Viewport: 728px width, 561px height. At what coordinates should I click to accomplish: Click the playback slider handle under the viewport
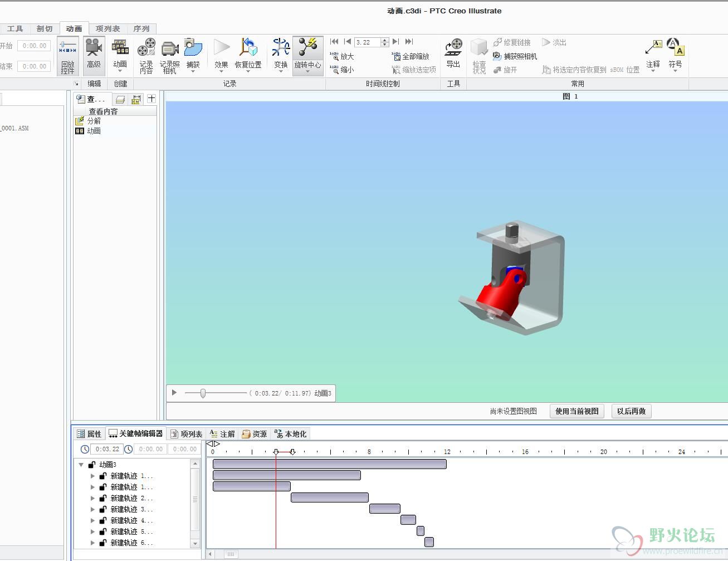tap(203, 393)
